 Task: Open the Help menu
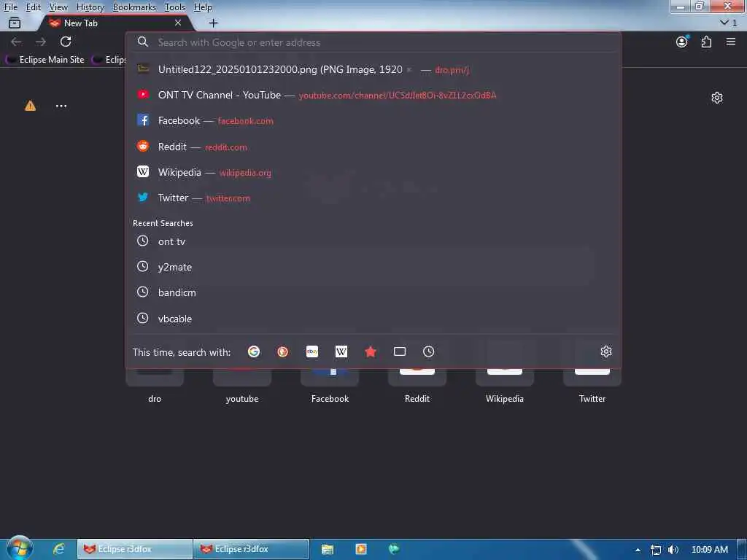[203, 7]
